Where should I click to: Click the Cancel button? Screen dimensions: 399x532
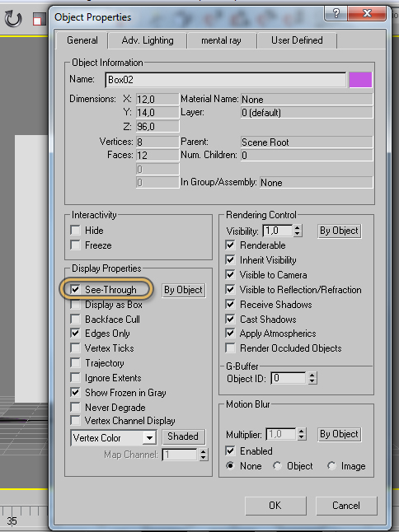346,506
